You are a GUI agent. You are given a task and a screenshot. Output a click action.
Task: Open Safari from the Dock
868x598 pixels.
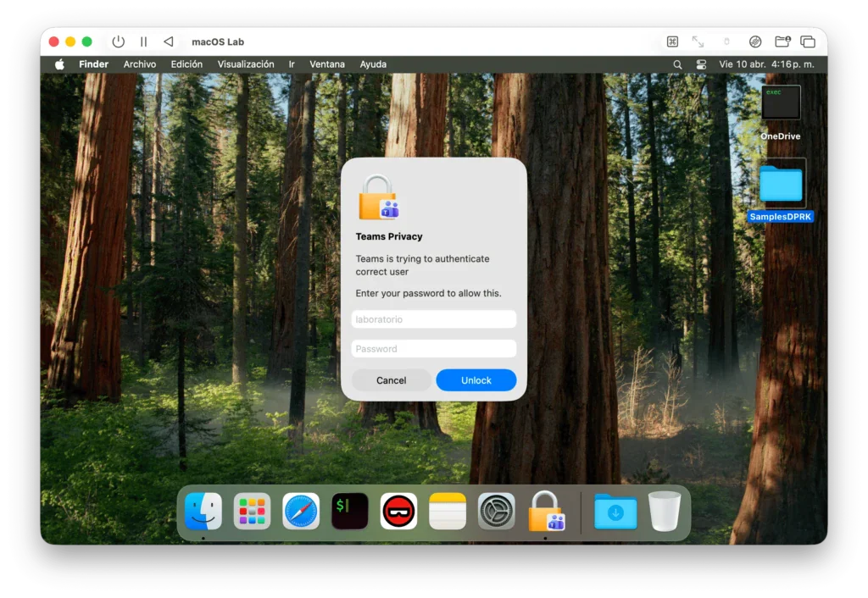301,512
